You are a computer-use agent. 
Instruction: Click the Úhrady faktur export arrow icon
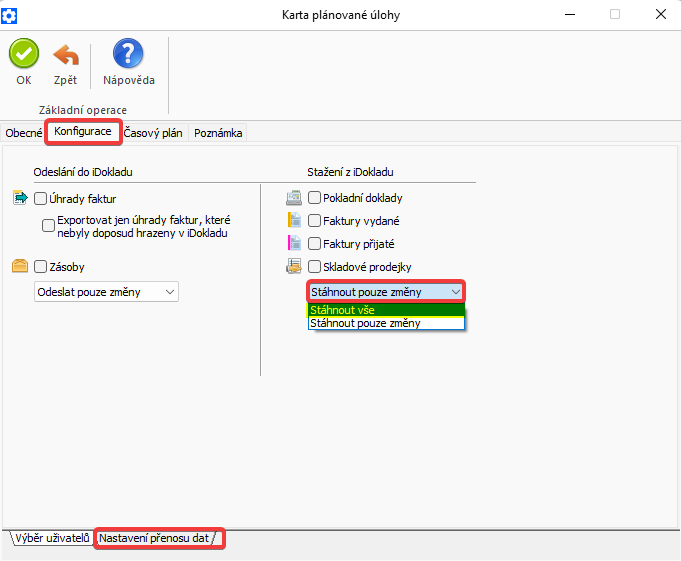tap(20, 198)
